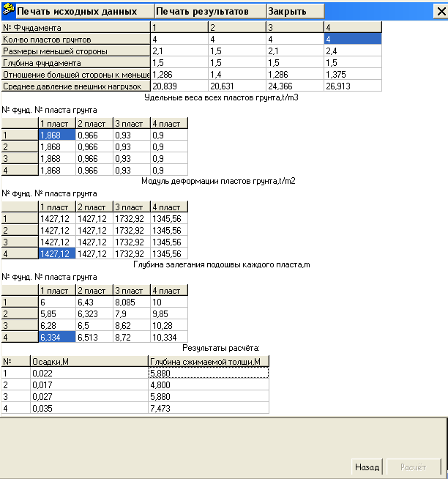Click 'Печать результатов' button
The image size is (448, 479).
tap(210, 11)
